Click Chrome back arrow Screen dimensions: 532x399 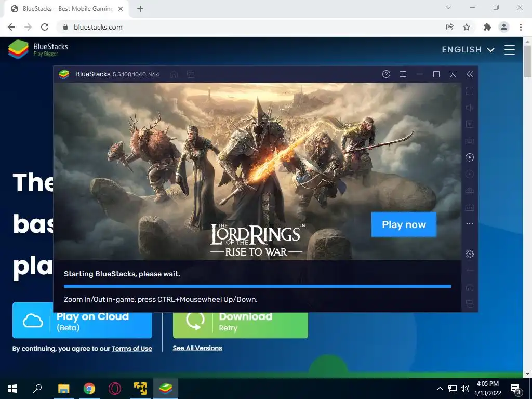(11, 27)
